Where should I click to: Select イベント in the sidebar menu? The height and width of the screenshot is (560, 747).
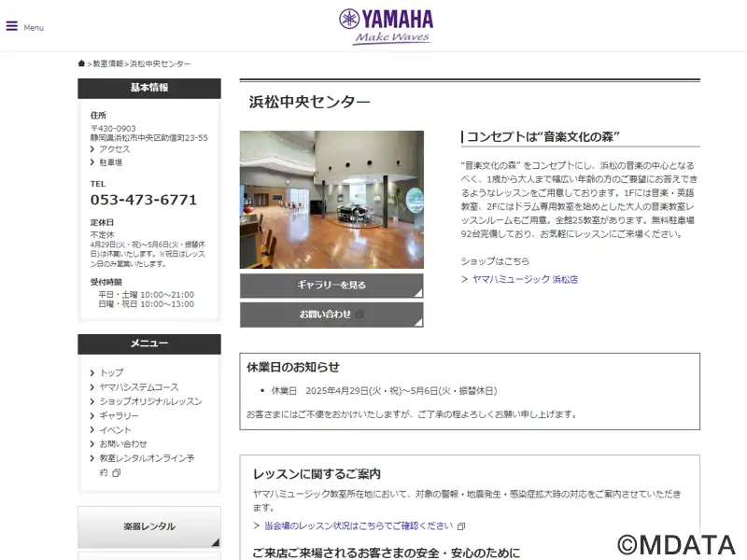[x=115, y=430]
